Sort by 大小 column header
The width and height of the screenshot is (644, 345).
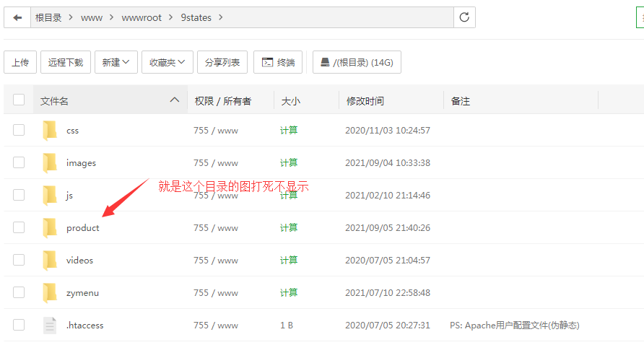pyautogui.click(x=291, y=101)
